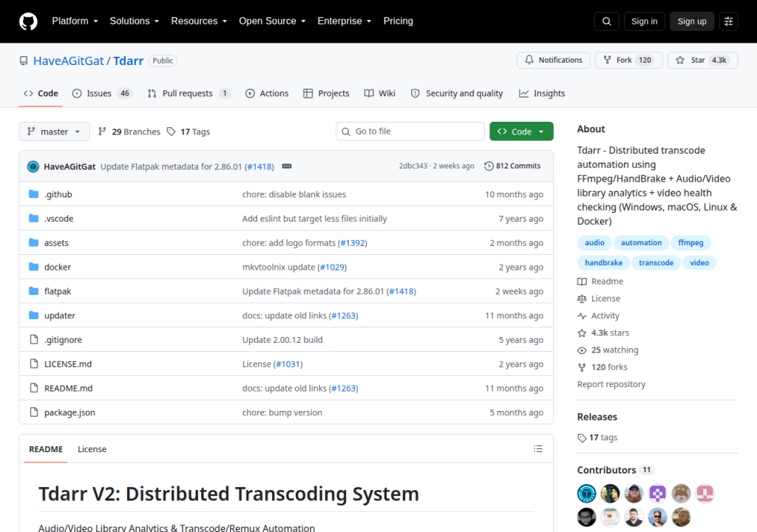Click the search magnifier icon in header

click(606, 21)
